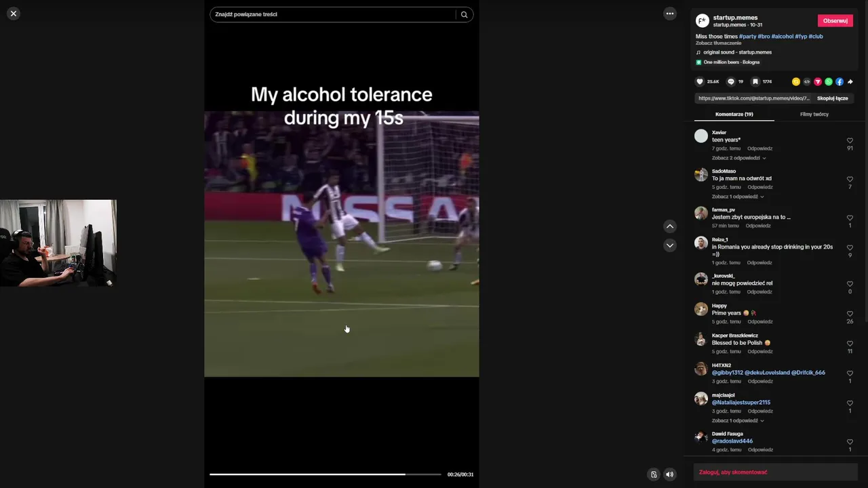Reply to Happy's comment
Image resolution: width=868 pixels, height=488 pixels.
point(759,322)
